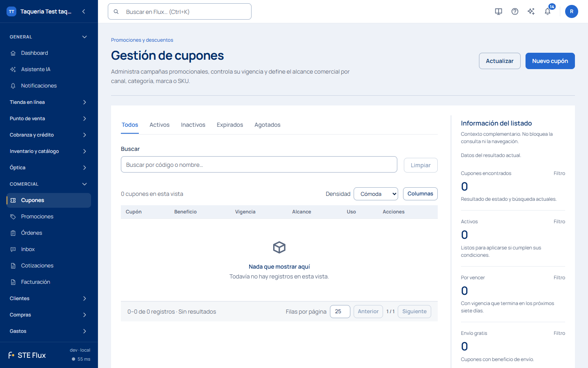This screenshot has height=368, width=588.
Task: Open Promociones in the sidebar
Action: pyautogui.click(x=49, y=217)
